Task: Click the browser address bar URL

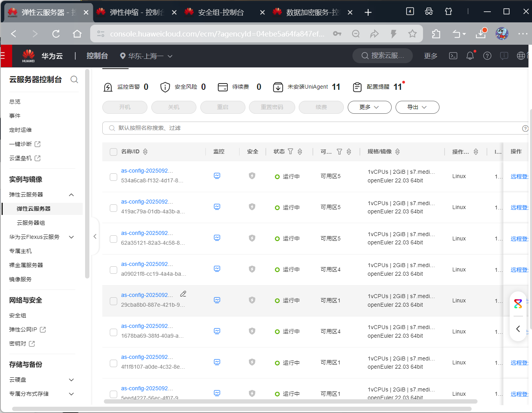Action: 217,34
